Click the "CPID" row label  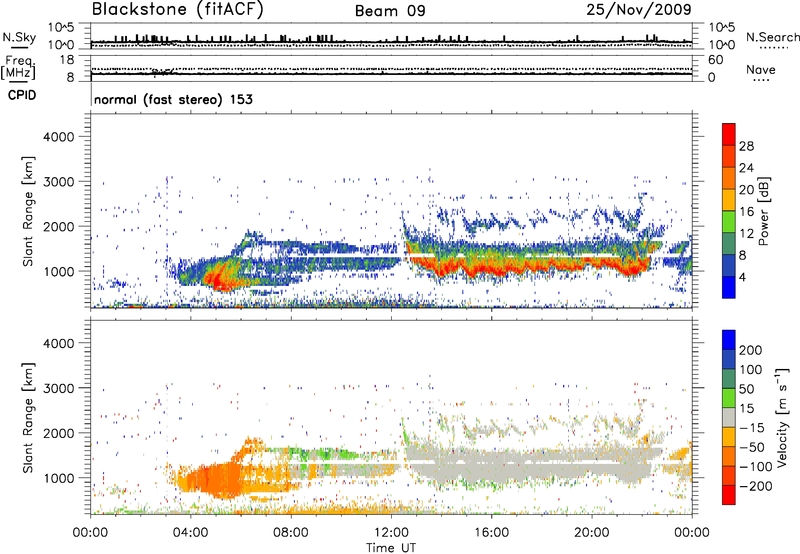(x=22, y=95)
